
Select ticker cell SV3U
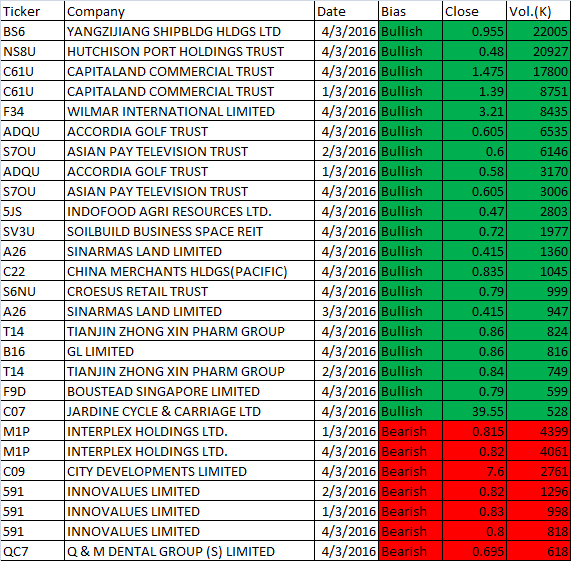click(x=32, y=231)
